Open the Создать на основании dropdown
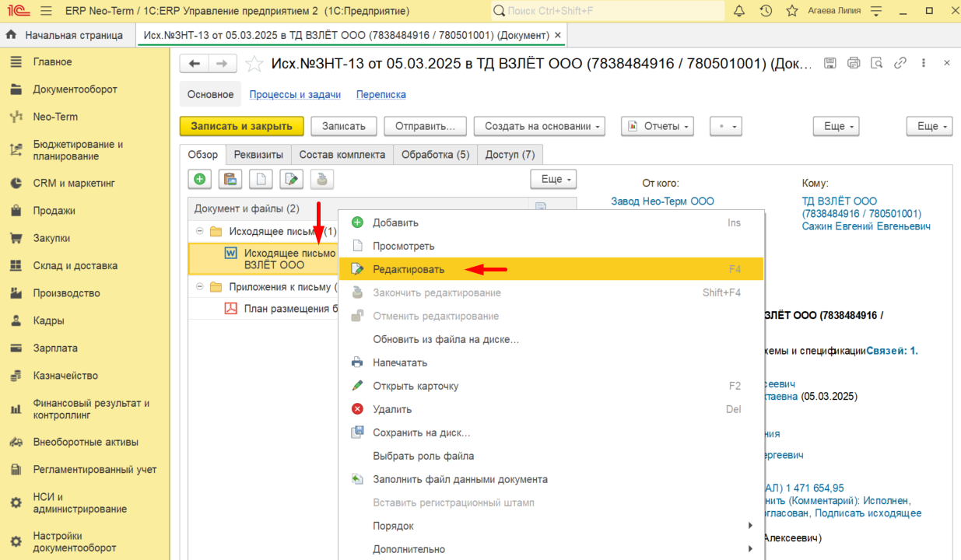This screenshot has height=560, width=961. [540, 126]
